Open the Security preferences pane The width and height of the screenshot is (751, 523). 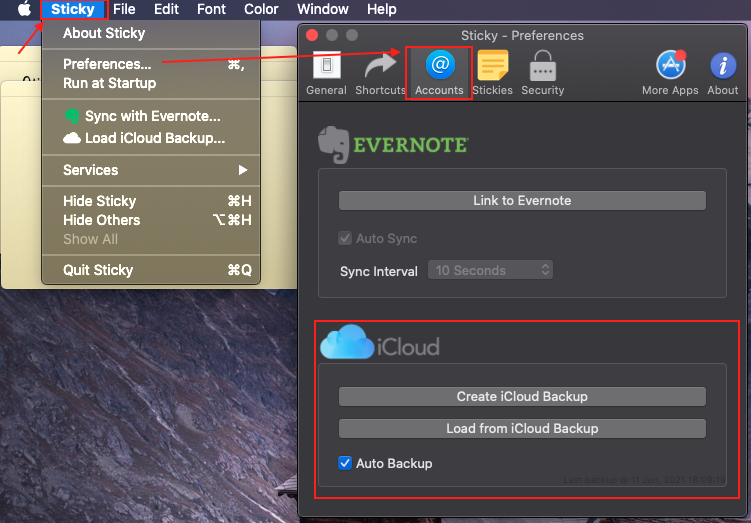tap(543, 73)
